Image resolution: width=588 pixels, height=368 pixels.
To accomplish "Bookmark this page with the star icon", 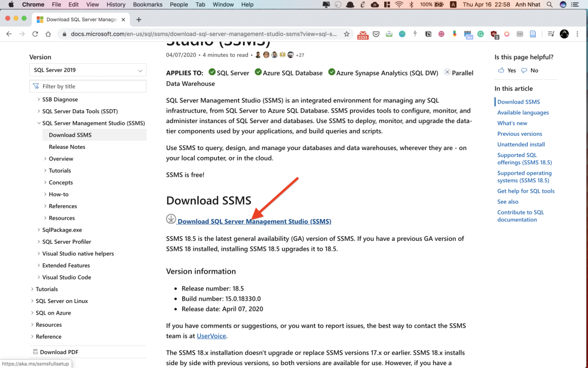I will (346, 34).
